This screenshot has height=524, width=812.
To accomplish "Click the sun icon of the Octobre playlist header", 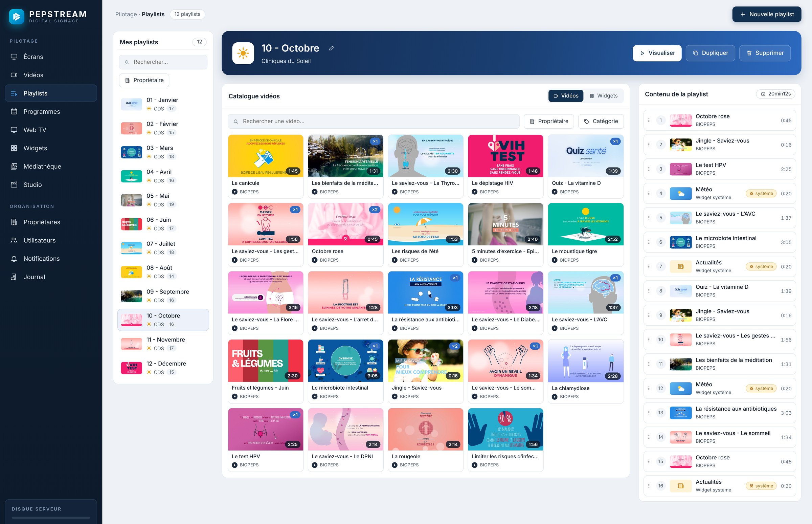I will [243, 53].
